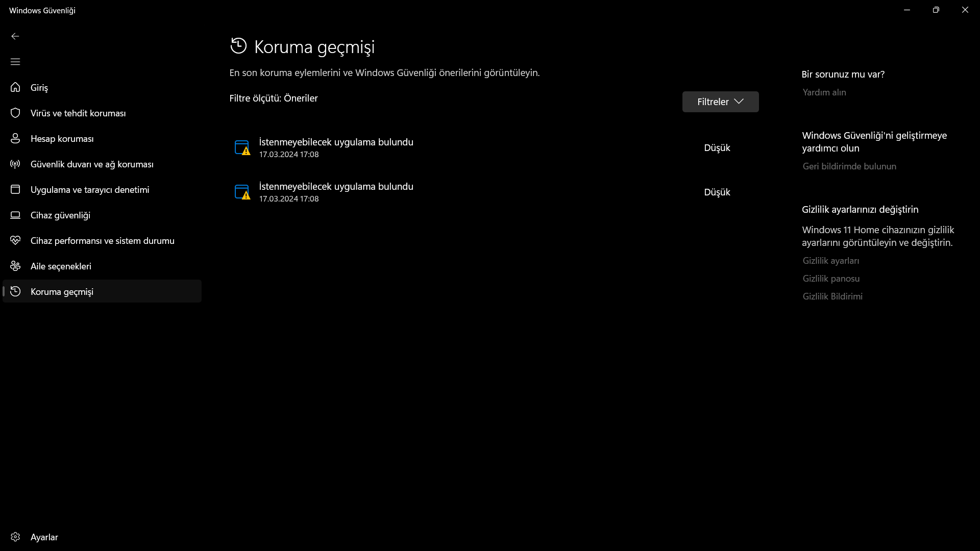Click the Giriş home icon
Screen dimensions: 980x551
click(15, 87)
